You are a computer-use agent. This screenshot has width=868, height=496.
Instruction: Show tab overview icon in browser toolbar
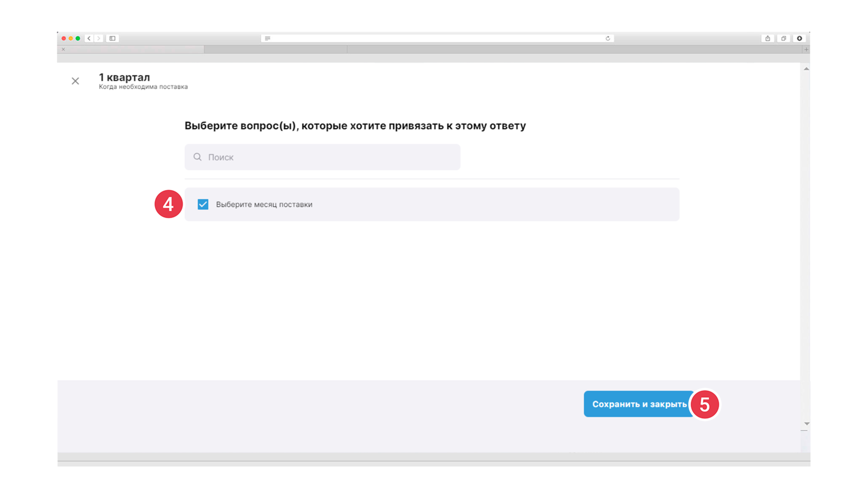[x=784, y=38]
